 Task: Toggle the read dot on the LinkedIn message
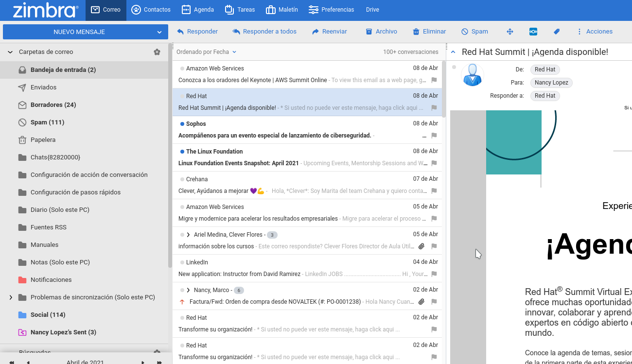pyautogui.click(x=182, y=262)
